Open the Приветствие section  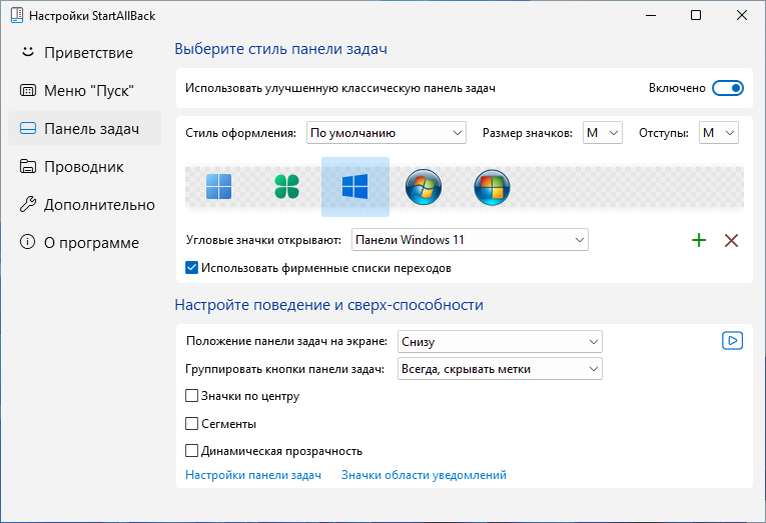(x=85, y=52)
